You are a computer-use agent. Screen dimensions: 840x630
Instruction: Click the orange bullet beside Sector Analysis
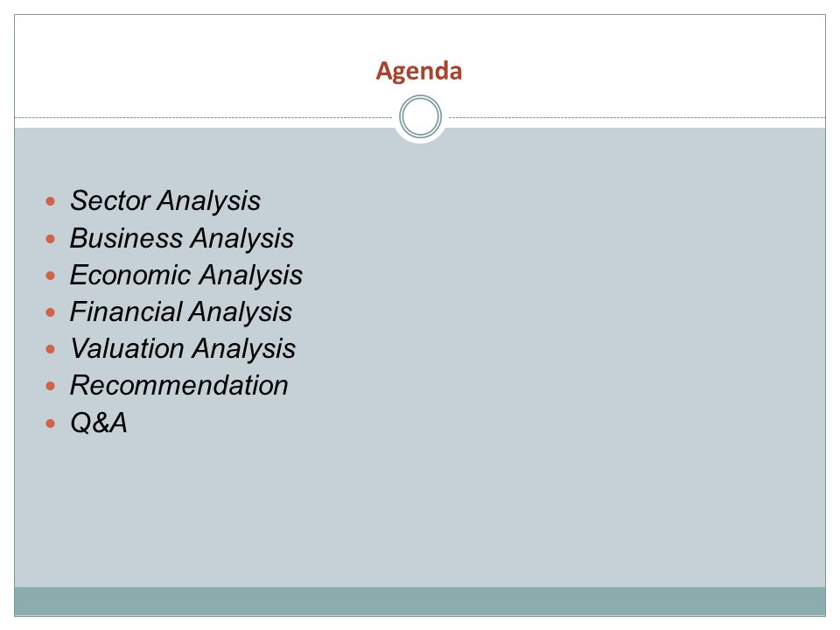[51, 201]
